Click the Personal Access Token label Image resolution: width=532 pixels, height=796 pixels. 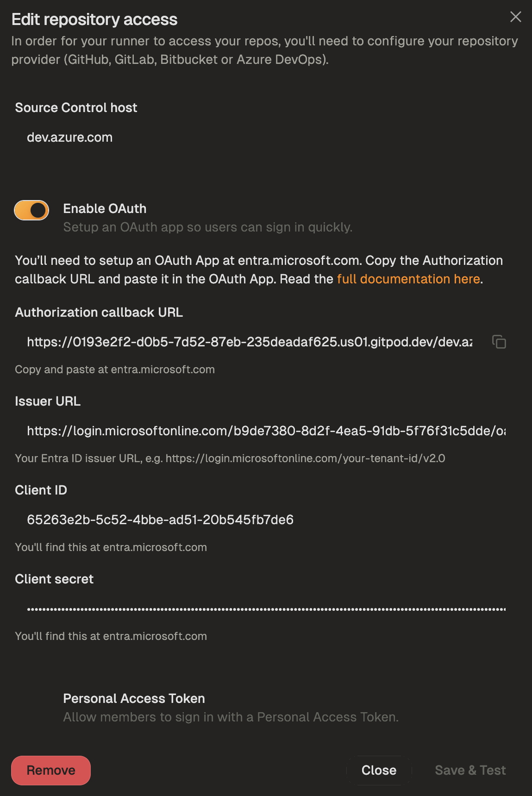[x=134, y=698]
